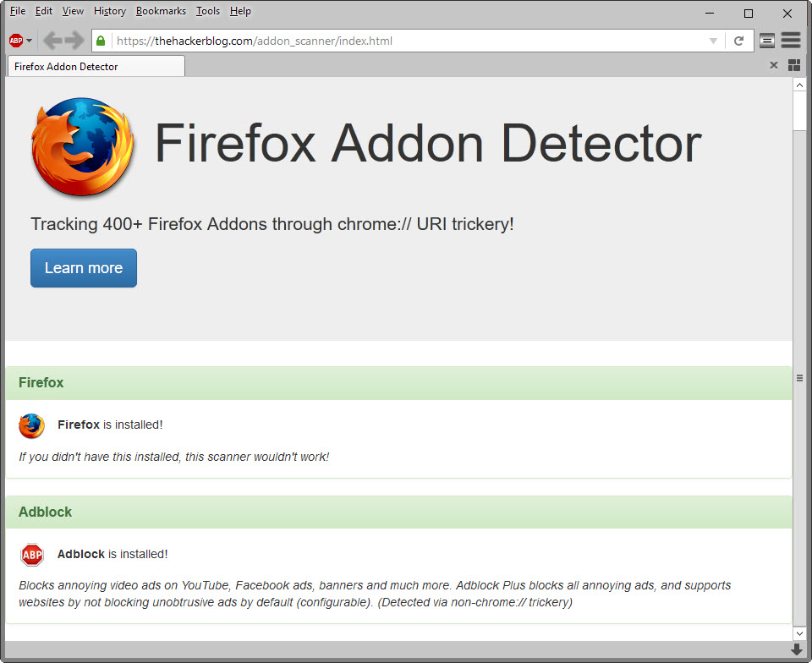Go back with the back arrow
Image resolution: width=812 pixels, height=663 pixels.
click(x=52, y=41)
